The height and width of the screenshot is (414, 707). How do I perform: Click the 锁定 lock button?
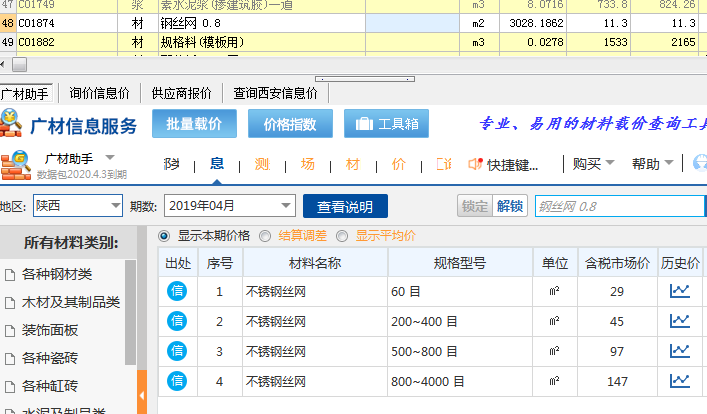click(x=475, y=206)
